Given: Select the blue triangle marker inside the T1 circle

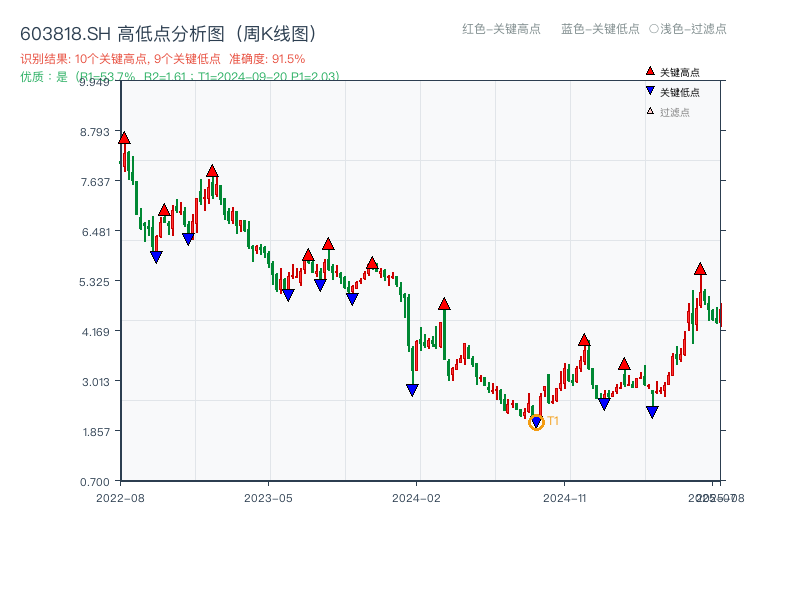Looking at the screenshot, I should pyautogui.click(x=536, y=423).
